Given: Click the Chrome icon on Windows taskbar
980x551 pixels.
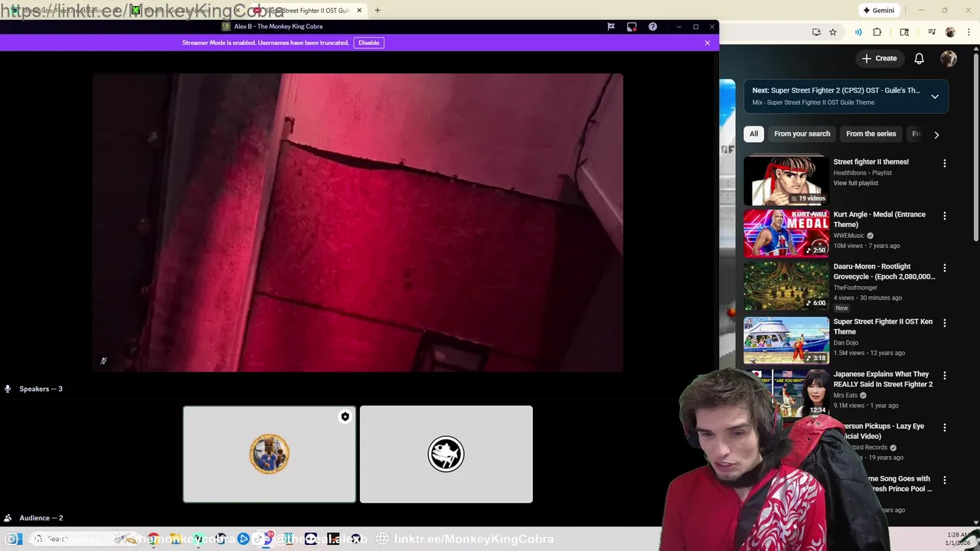Looking at the screenshot, I should tap(153, 540).
